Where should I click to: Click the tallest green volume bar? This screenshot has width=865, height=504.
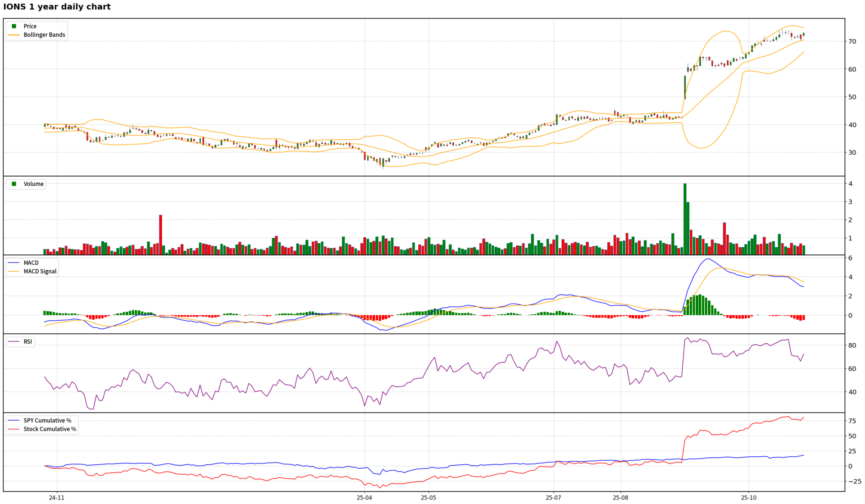point(685,218)
